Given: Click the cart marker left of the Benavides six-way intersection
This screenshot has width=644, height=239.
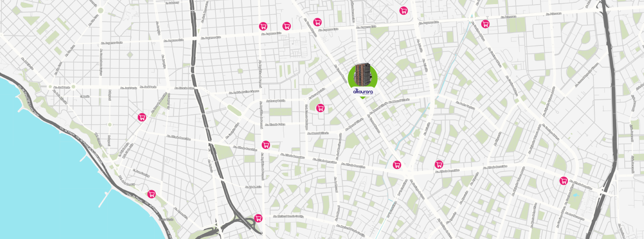Looking at the screenshot, I should click(397, 165).
